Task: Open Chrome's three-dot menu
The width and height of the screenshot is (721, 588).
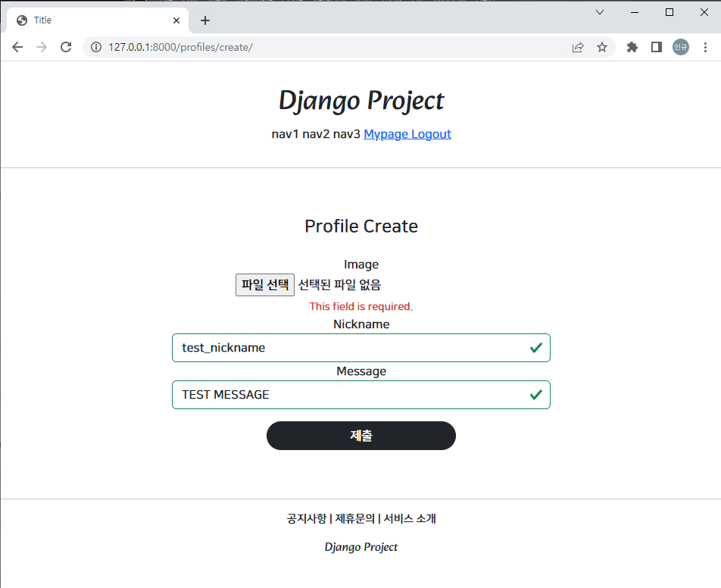Action: (705, 47)
